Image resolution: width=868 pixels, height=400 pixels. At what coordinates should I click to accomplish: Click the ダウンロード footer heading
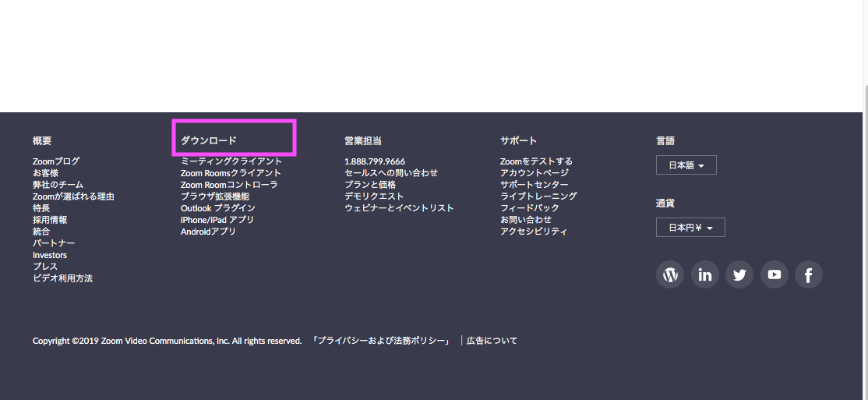(x=209, y=141)
